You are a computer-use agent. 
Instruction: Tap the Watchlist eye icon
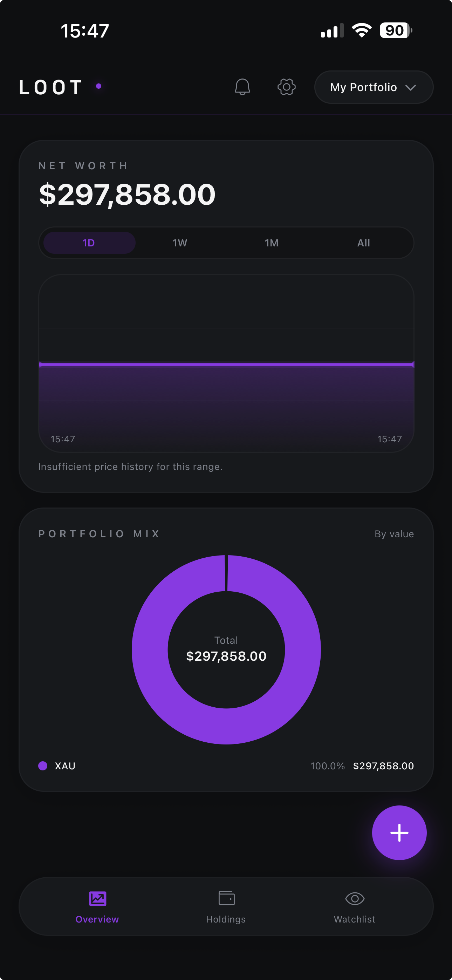(x=355, y=899)
